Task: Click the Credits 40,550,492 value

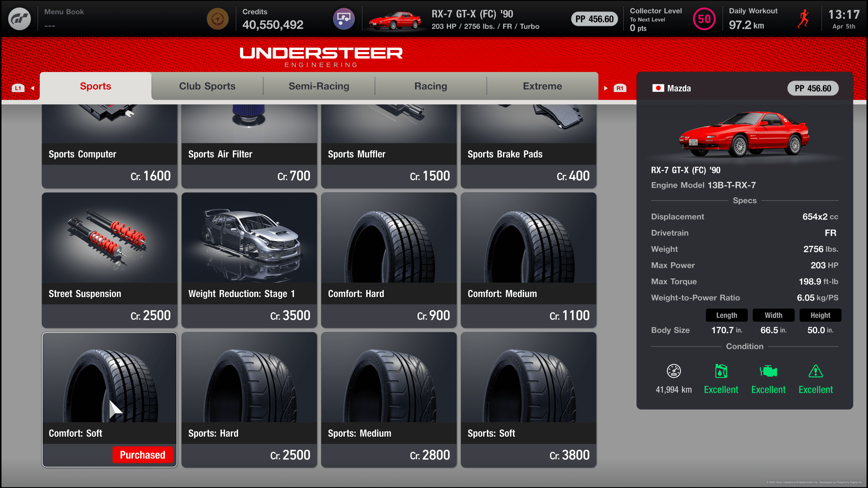Action: click(273, 25)
